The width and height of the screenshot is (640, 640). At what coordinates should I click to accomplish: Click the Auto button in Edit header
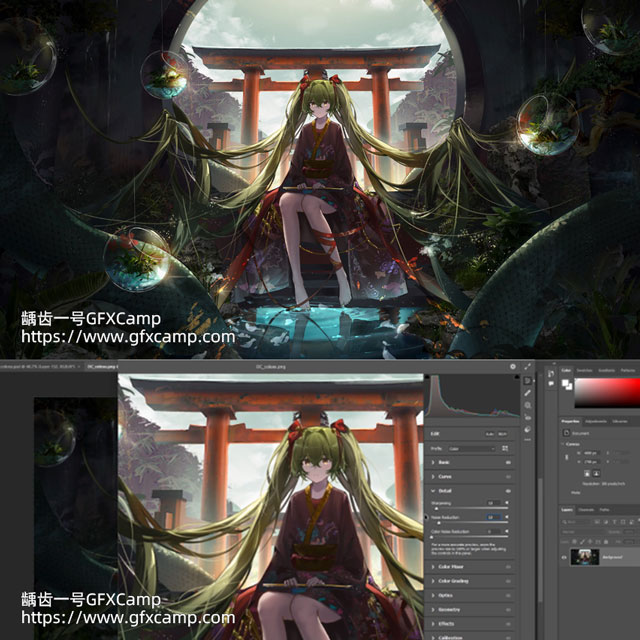[x=489, y=434]
